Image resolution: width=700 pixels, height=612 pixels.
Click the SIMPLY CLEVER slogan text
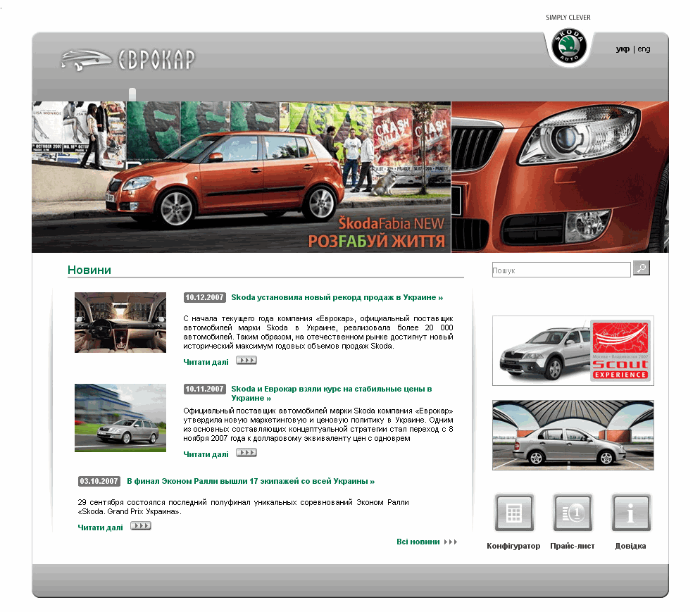(x=568, y=18)
